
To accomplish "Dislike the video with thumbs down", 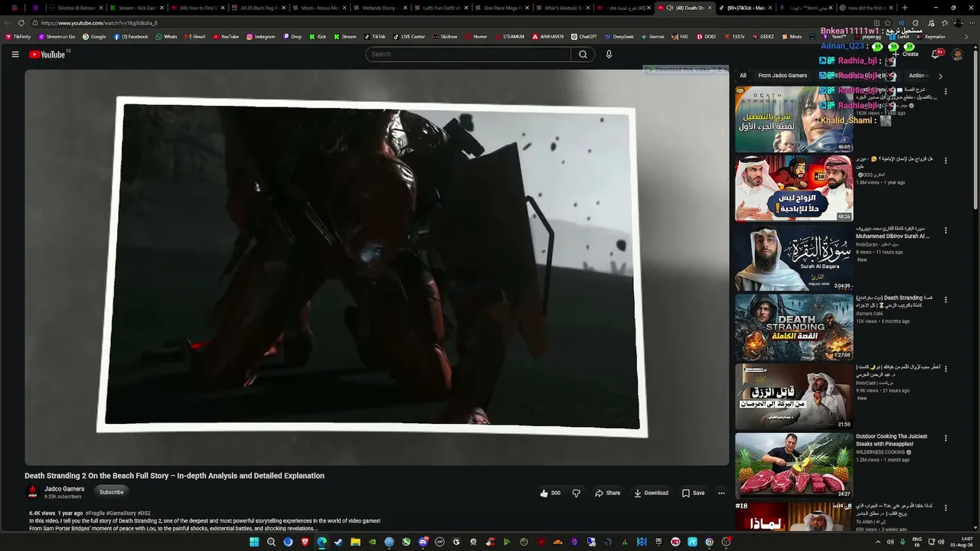I will tap(577, 493).
